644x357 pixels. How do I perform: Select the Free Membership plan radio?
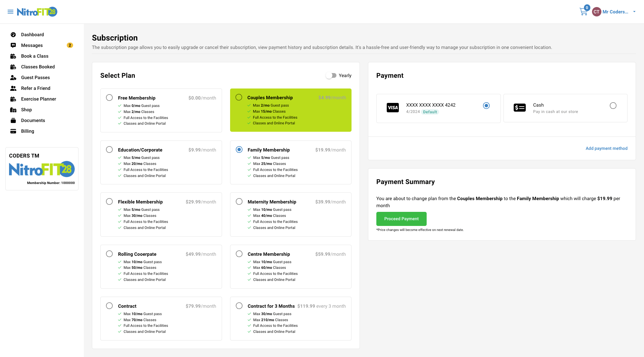109,98
